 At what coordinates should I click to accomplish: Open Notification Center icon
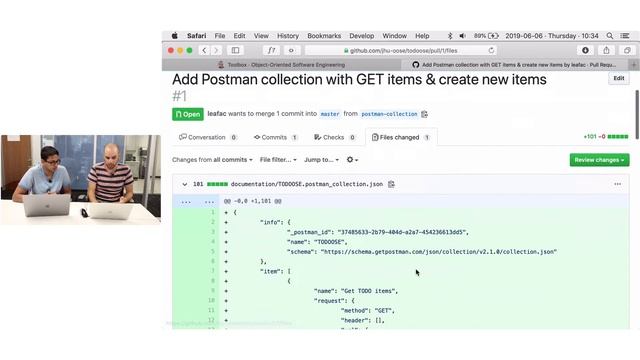tap(624, 36)
